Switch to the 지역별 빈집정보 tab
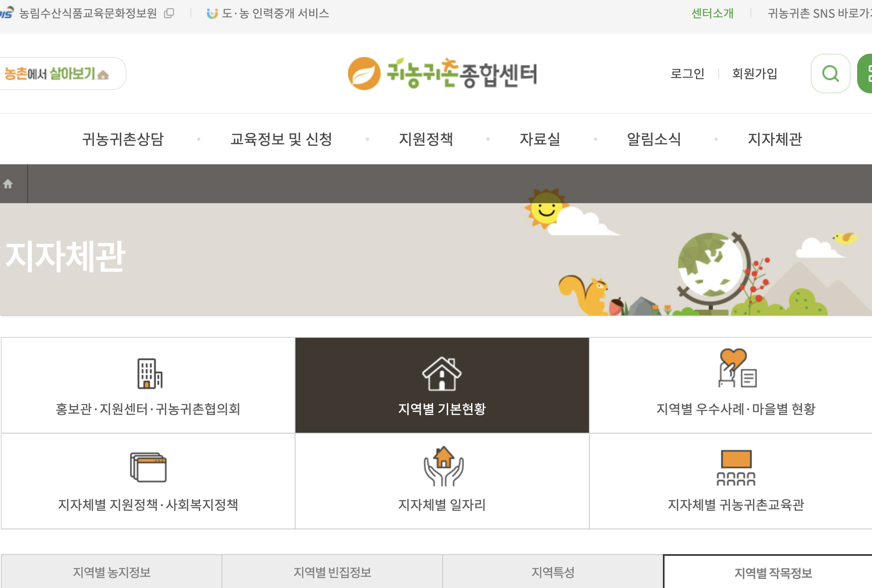This screenshot has width=872, height=588. (x=332, y=572)
